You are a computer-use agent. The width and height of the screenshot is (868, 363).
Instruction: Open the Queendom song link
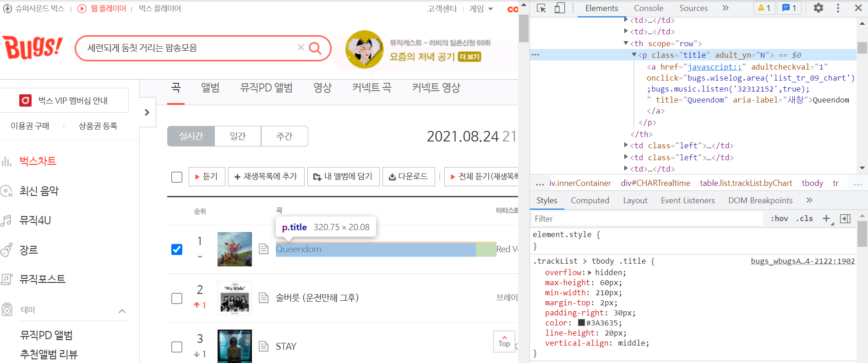click(299, 249)
